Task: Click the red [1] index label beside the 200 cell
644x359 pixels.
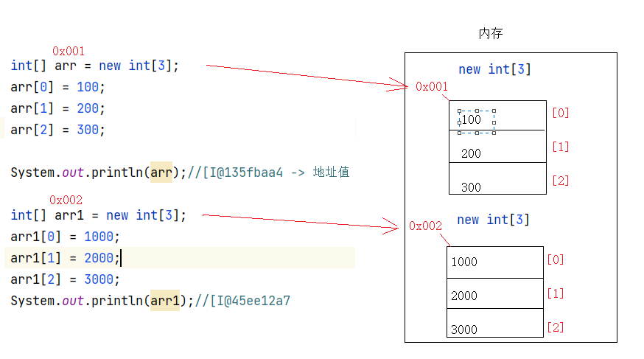Action: [x=561, y=147]
